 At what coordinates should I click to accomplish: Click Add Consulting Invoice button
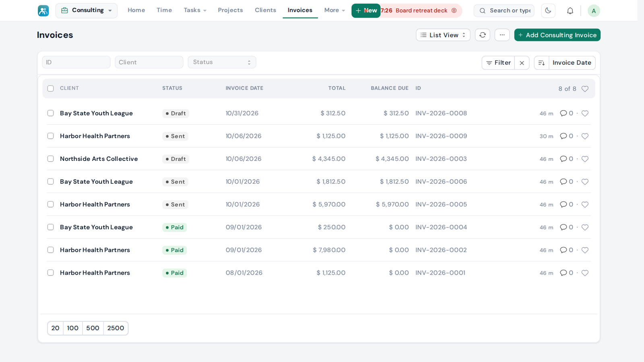557,35
